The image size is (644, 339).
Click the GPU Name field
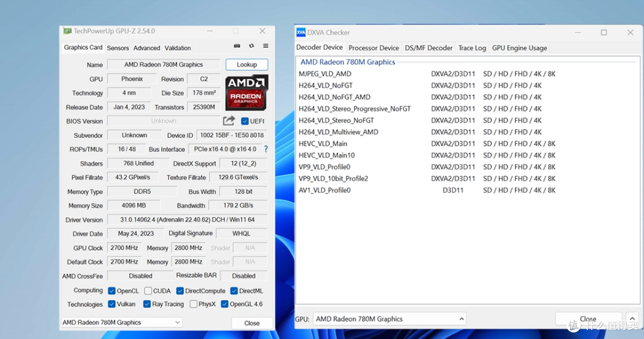(163, 64)
